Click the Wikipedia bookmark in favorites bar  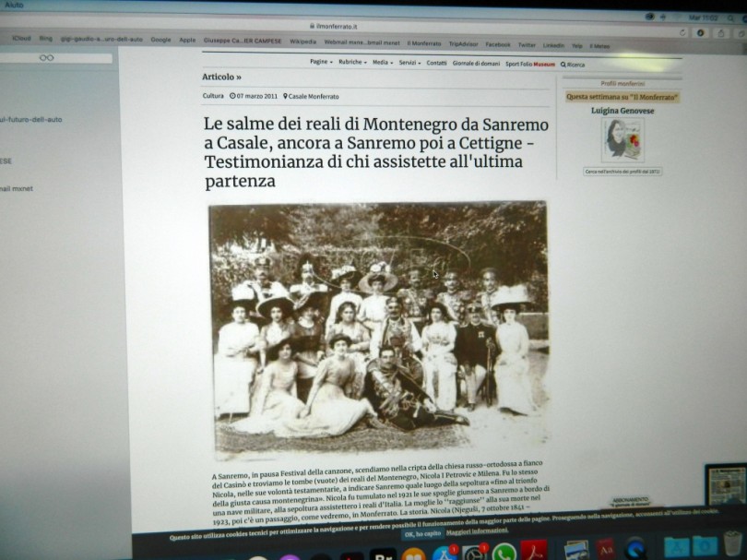tap(302, 42)
